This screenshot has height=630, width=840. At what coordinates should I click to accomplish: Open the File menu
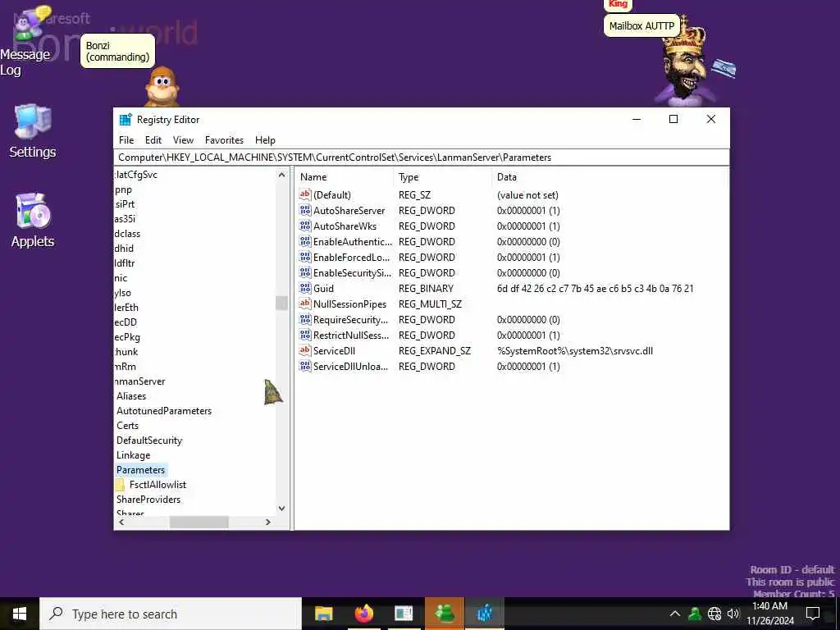tap(126, 139)
